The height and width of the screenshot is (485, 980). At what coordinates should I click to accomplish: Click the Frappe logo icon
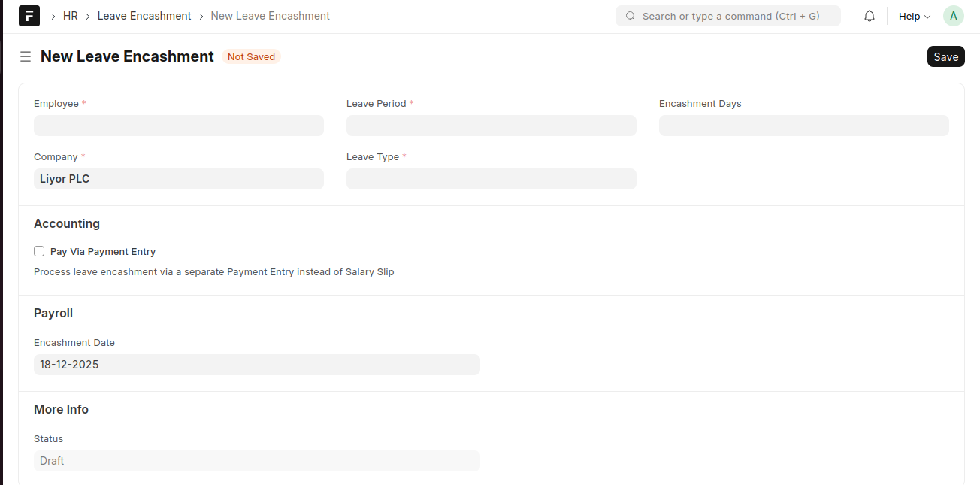point(29,15)
